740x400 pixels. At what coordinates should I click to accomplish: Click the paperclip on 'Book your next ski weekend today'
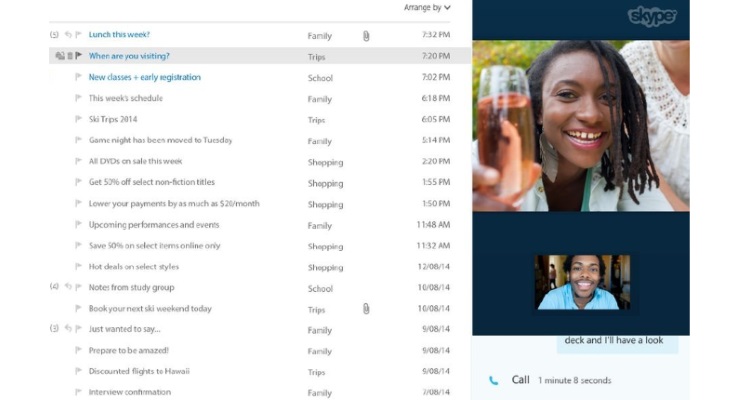(366, 309)
